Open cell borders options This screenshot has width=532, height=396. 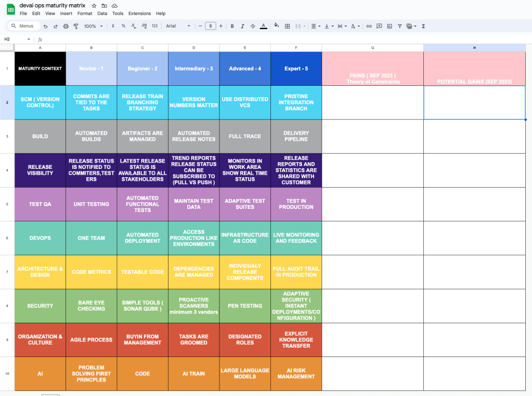coord(288,26)
